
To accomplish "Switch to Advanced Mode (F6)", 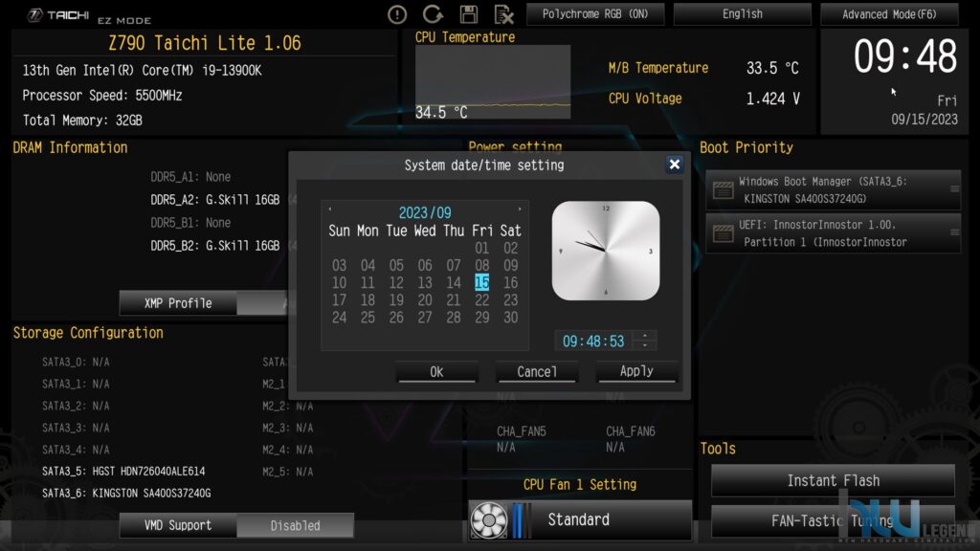I will tap(889, 13).
